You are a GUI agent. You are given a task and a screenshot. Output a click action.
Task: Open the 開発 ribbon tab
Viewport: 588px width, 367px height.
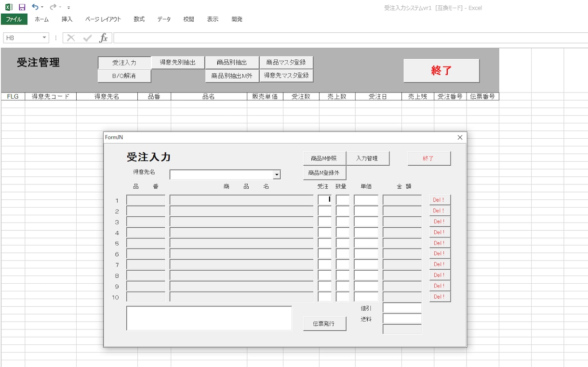point(237,19)
